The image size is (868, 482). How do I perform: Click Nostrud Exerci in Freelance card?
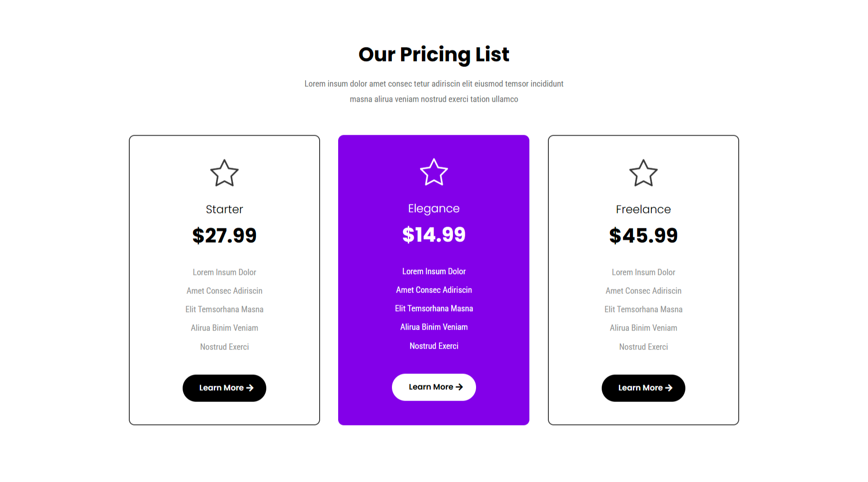click(x=643, y=347)
